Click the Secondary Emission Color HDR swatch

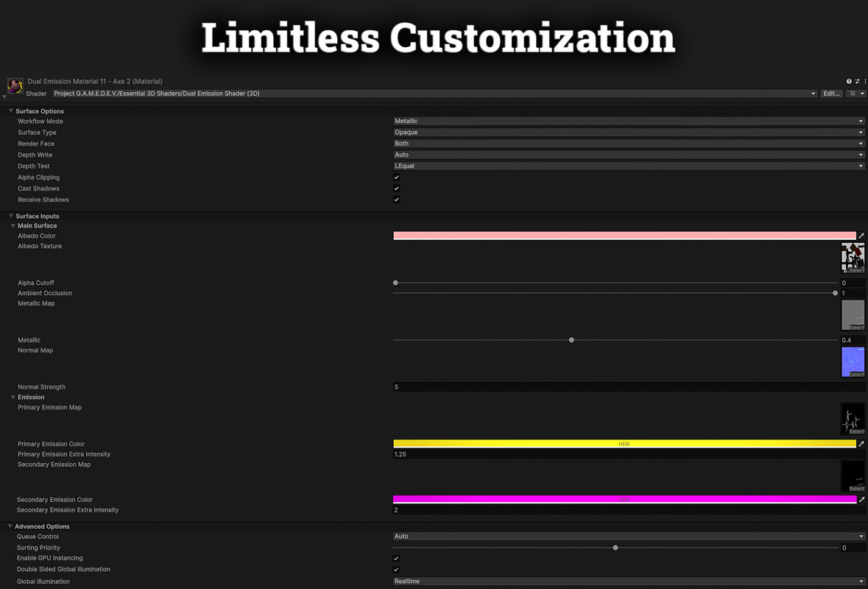click(624, 499)
